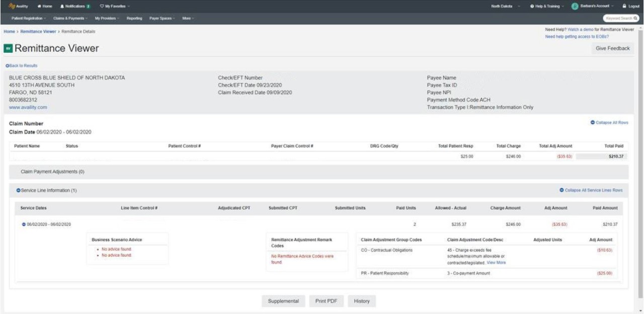
Task: Click Give Feedback button
Action: [x=612, y=48]
